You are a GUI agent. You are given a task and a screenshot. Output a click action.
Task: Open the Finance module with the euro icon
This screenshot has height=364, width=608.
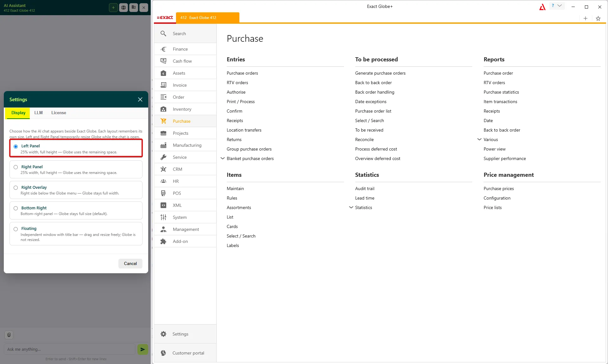[163, 49]
